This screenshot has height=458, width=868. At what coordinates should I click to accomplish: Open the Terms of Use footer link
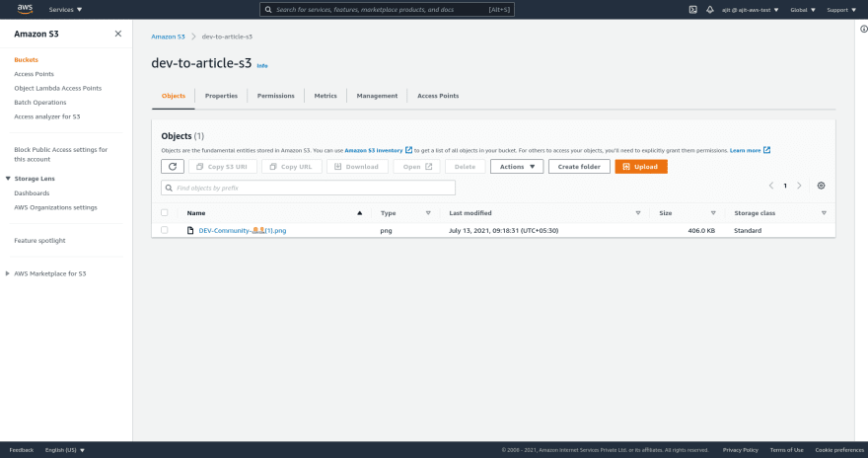786,450
